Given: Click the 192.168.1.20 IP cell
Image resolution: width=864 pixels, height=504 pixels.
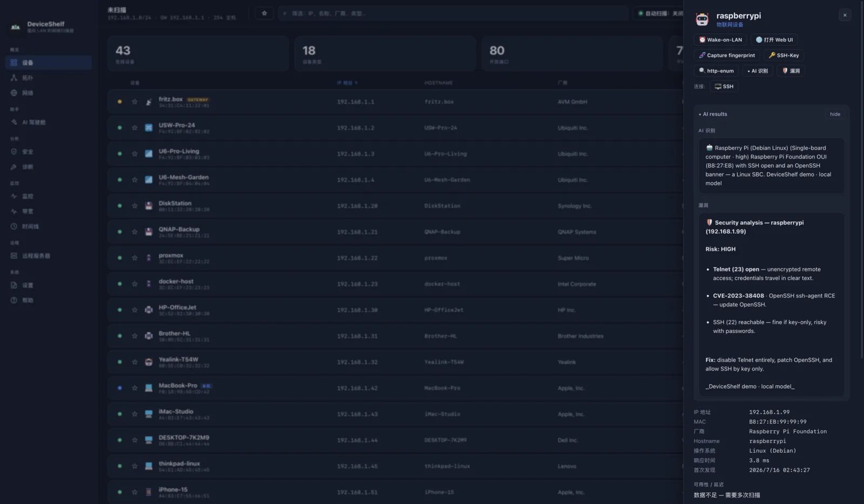Looking at the screenshot, I should point(357,206).
